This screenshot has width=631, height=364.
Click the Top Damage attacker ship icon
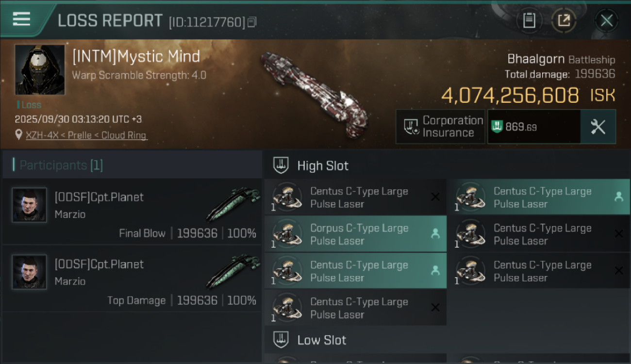pyautogui.click(x=233, y=271)
